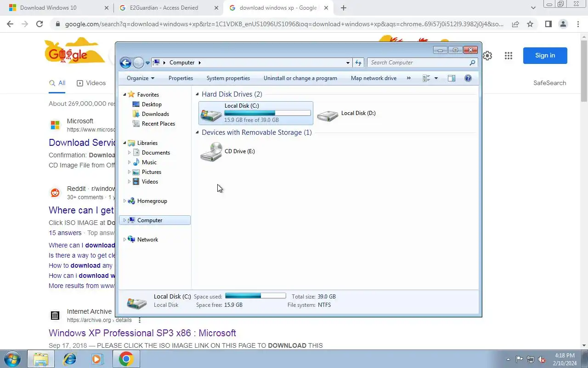Open the Organize menu
The image size is (588, 368).
coord(141,78)
